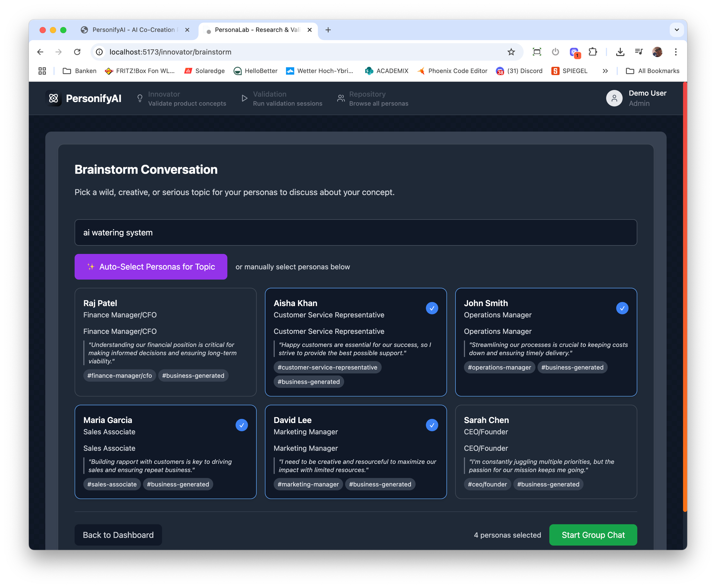This screenshot has height=588, width=716.
Task: Select the Innovator lightbulb icon
Action: click(140, 98)
